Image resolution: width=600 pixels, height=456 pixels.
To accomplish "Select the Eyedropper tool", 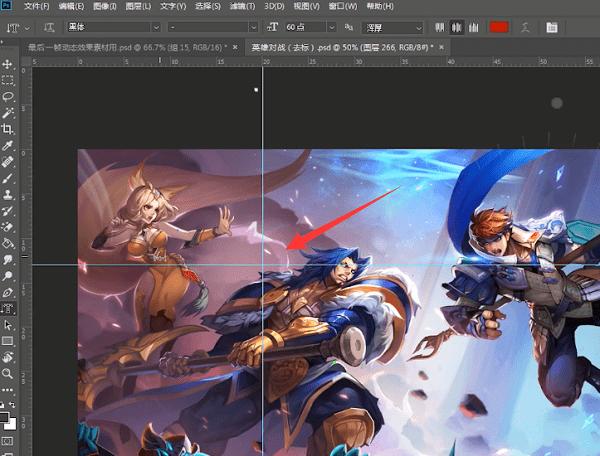I will tap(7, 145).
